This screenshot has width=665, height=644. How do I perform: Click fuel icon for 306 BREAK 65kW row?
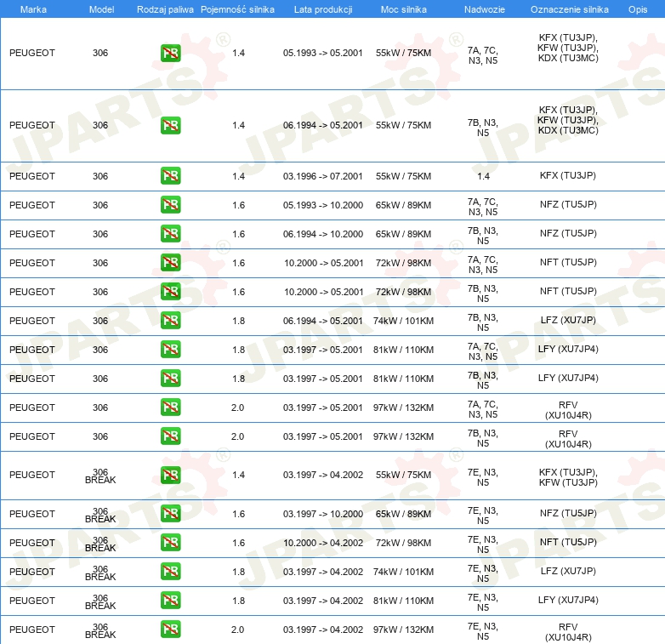pos(170,514)
